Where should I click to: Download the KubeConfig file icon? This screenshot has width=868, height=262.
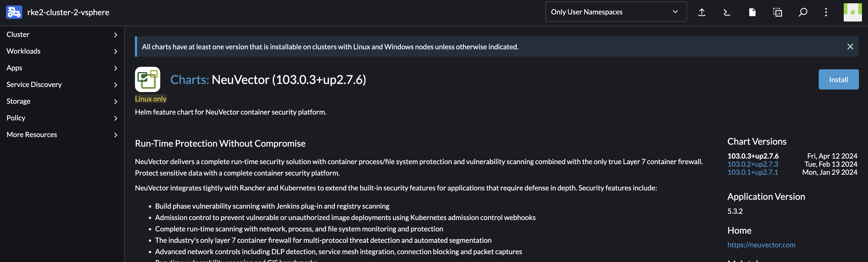[x=752, y=12]
